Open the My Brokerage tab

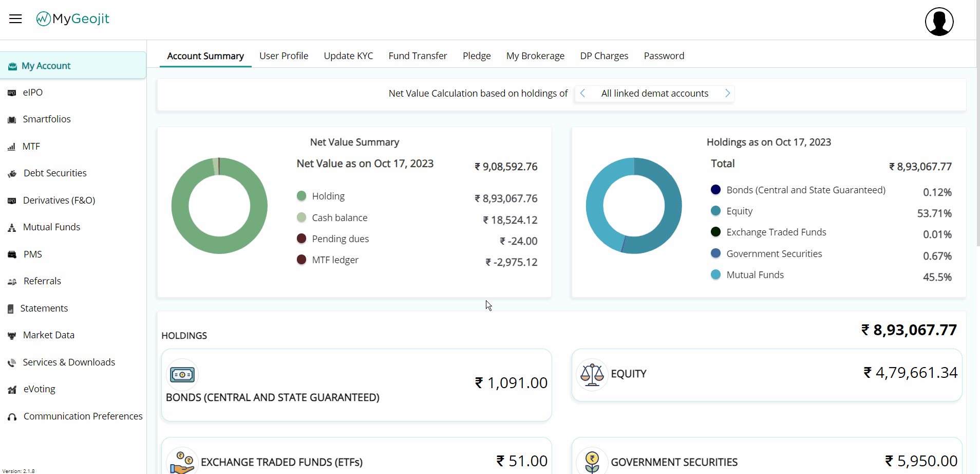pos(535,56)
